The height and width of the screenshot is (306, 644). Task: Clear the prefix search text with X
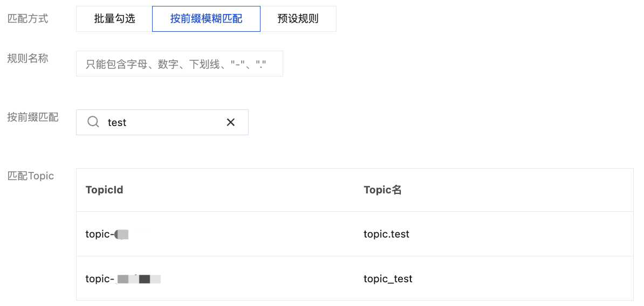tap(231, 122)
